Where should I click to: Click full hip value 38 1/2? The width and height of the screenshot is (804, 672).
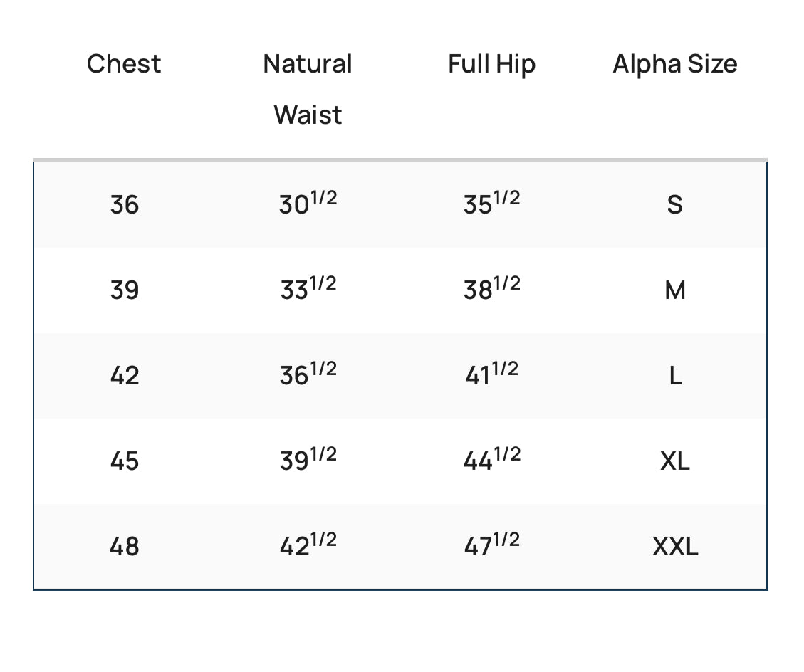click(x=491, y=290)
